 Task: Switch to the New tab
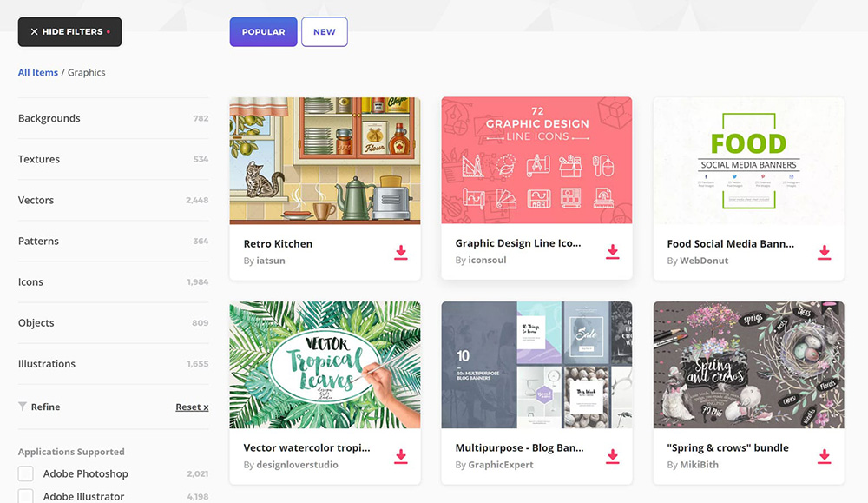(x=324, y=32)
